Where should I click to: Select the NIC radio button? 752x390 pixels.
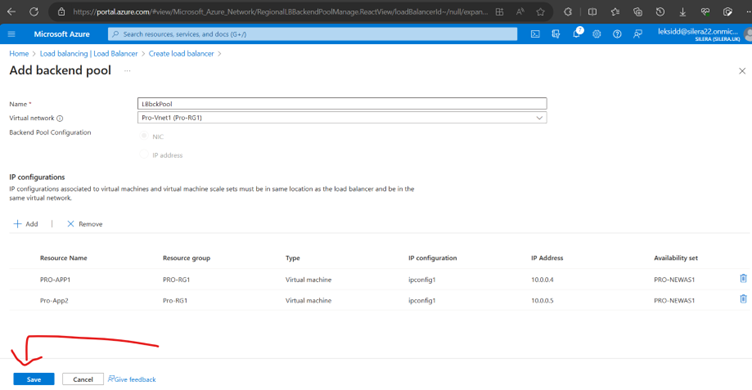144,136
